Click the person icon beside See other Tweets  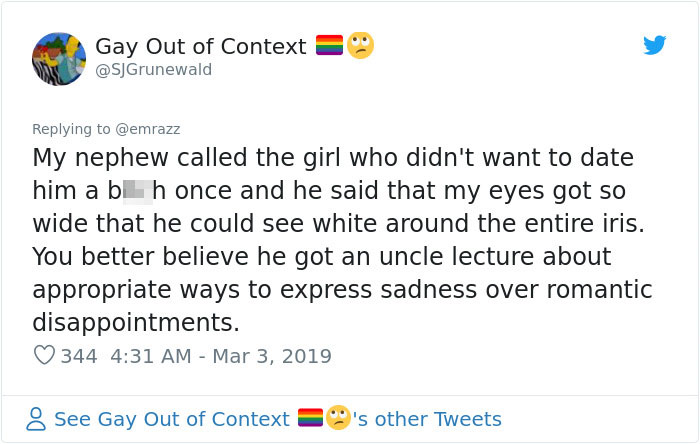36,419
